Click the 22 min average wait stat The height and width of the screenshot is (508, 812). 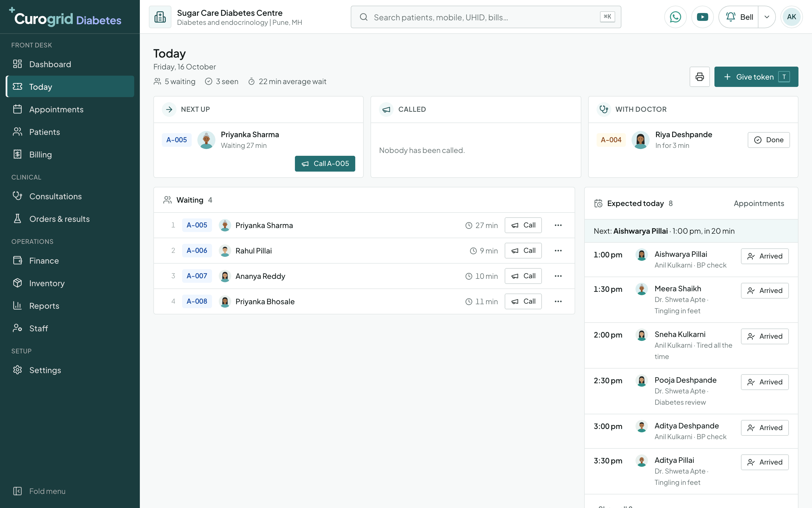[x=287, y=81]
